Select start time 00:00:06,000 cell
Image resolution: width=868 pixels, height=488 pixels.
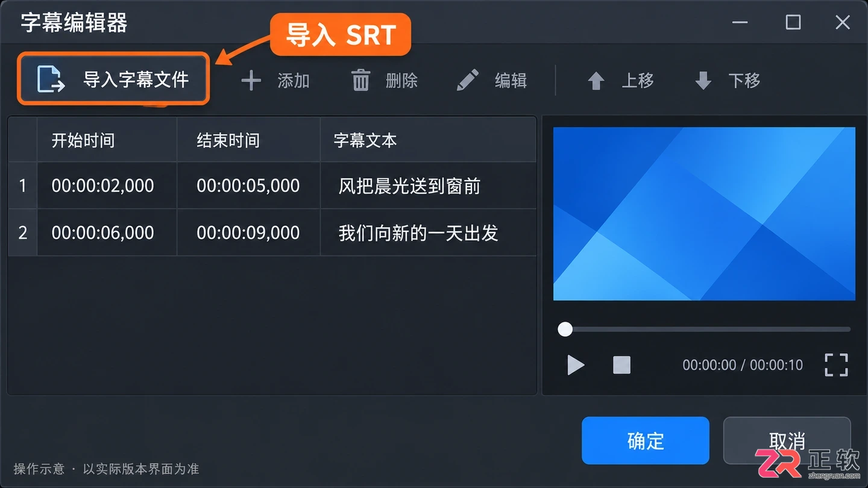[x=107, y=233]
